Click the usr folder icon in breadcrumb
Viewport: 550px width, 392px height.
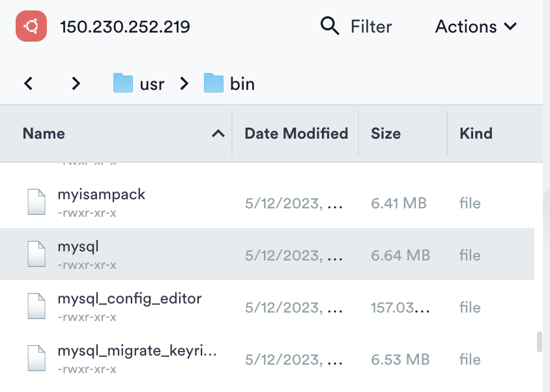(123, 83)
